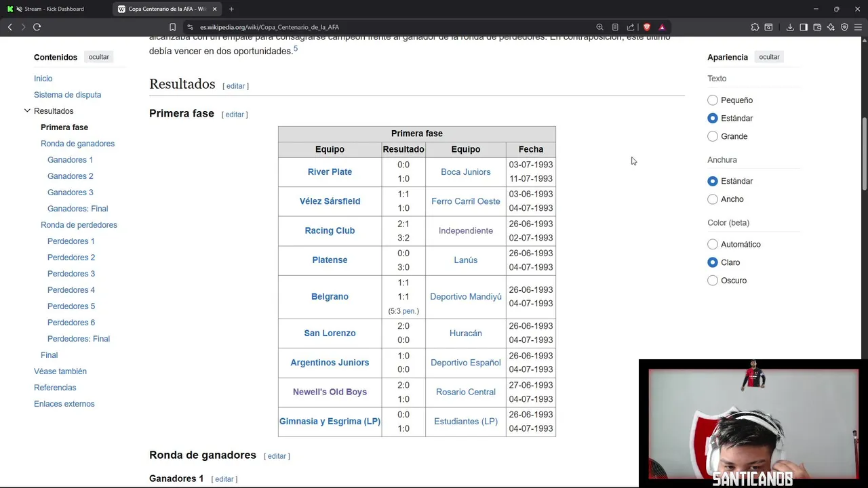This screenshot has width=868, height=488.
Task: Jump to Ronda de perdedores in contents
Action: click(x=79, y=225)
